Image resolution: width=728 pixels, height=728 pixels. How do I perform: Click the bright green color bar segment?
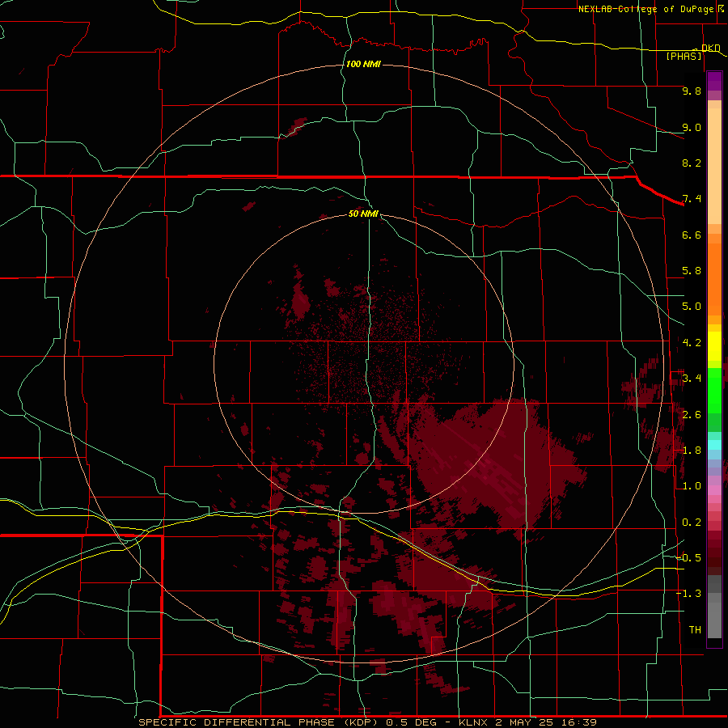(x=714, y=390)
